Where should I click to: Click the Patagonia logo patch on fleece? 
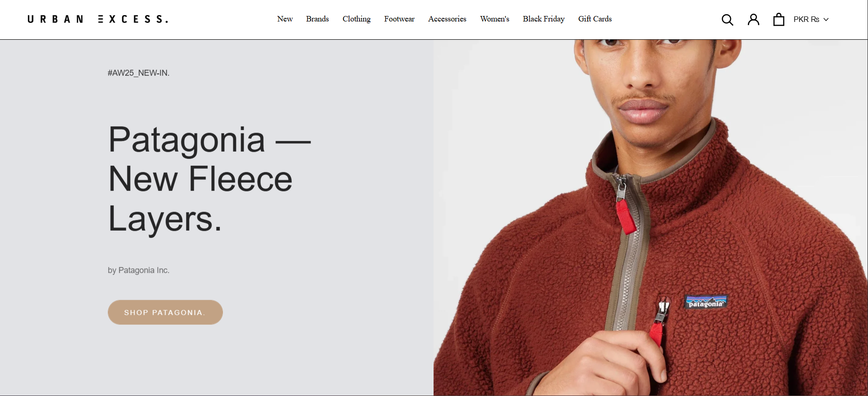[x=706, y=302]
